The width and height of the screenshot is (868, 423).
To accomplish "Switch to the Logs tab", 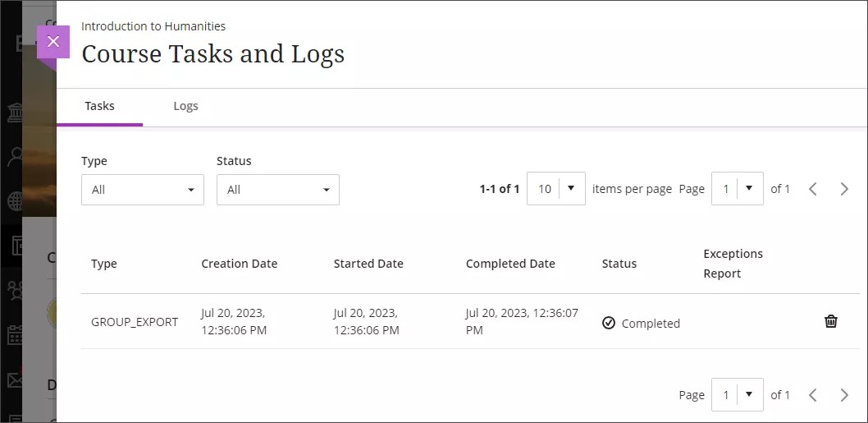I will [x=185, y=106].
